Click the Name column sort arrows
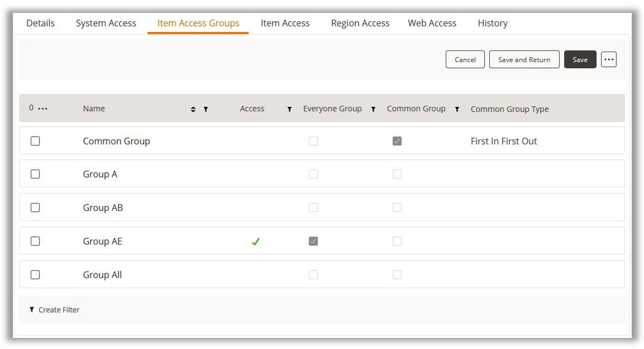Screen dimensions: 644x349 tap(193, 109)
